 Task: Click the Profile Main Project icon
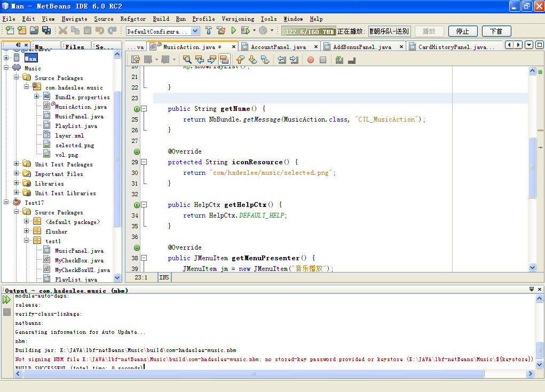[x=263, y=30]
